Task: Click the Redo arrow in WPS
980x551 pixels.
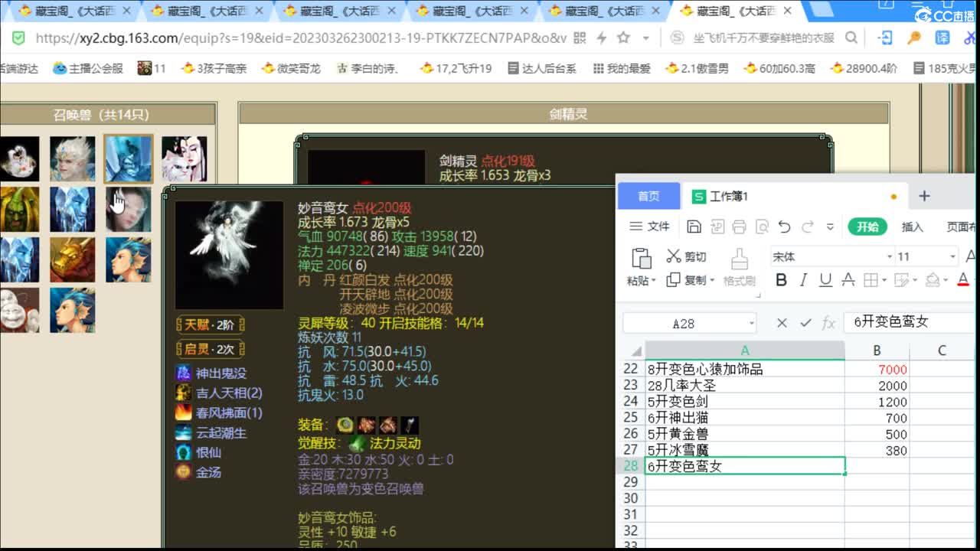Action: coord(808,227)
